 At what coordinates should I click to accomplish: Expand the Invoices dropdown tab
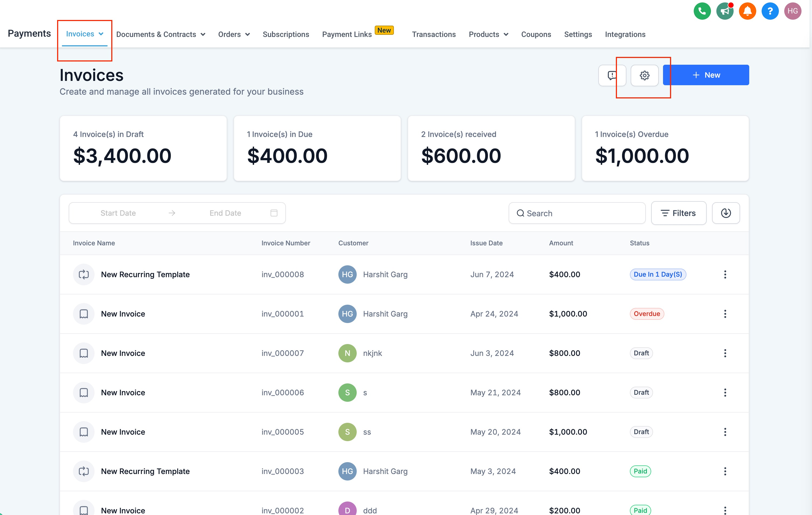(84, 34)
